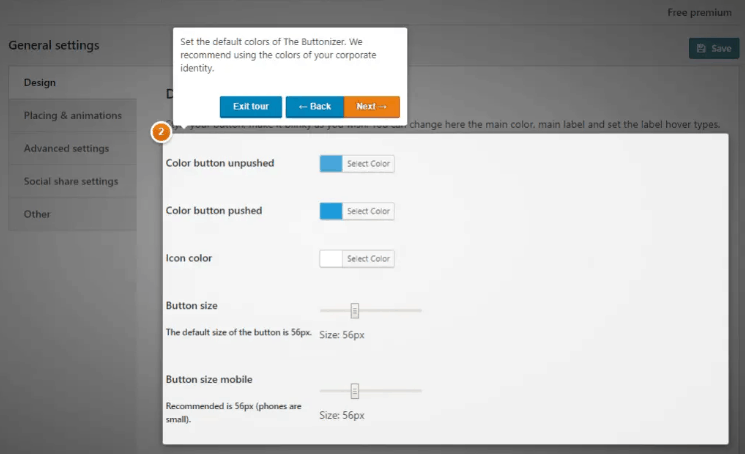Image resolution: width=745 pixels, height=454 pixels.
Task: Save settings with the Save button
Action: pos(714,48)
